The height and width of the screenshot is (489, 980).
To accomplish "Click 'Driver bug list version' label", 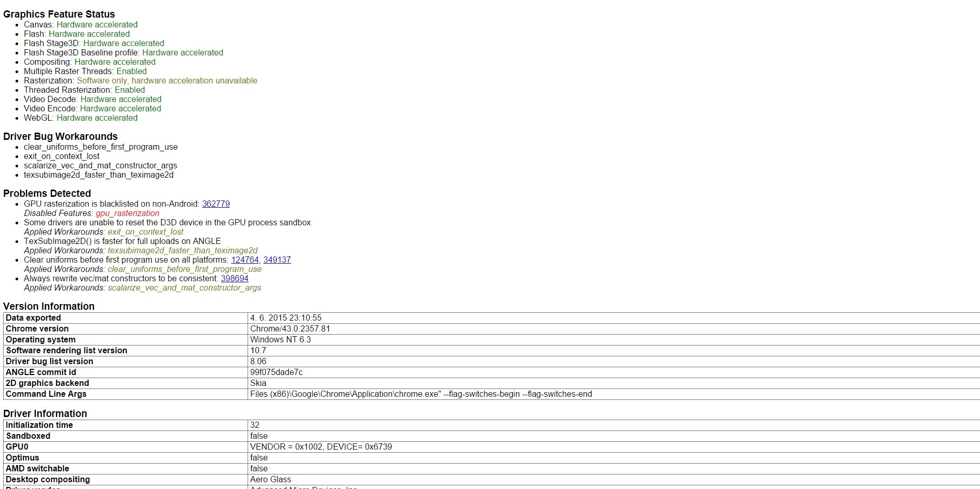I will [49, 362].
